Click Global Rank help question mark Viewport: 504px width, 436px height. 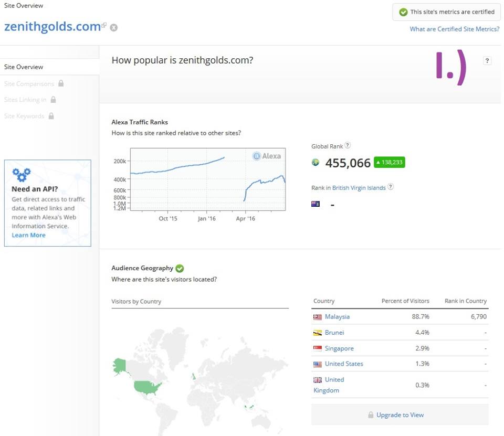(348, 145)
